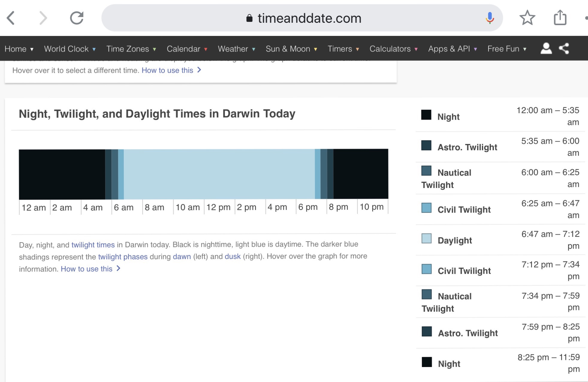
Task: Click the morning Nautical Twilight swatch
Action: 426,171
